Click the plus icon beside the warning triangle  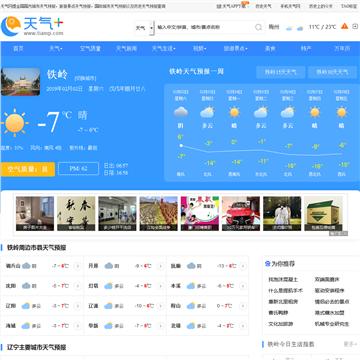[x=355, y=26]
